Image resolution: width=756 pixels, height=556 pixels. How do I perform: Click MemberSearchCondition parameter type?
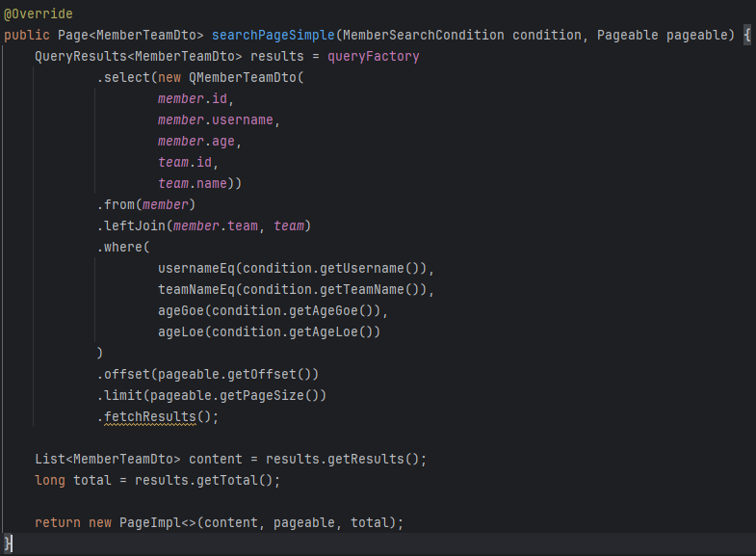(x=424, y=36)
